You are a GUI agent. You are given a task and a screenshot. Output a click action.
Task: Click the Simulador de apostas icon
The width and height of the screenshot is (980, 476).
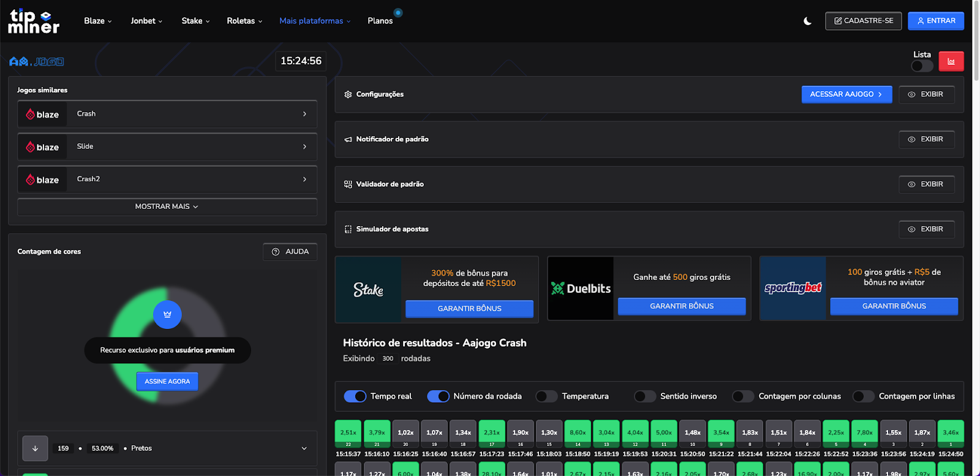(x=348, y=229)
